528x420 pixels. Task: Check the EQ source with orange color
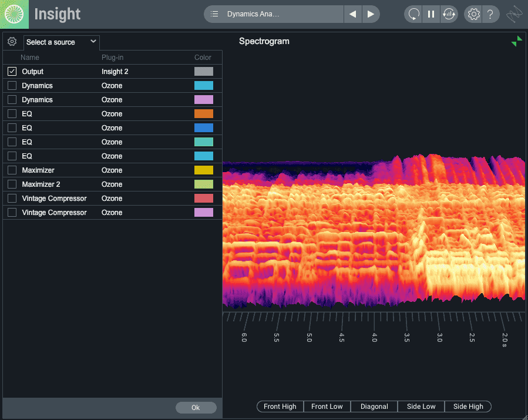(12, 114)
